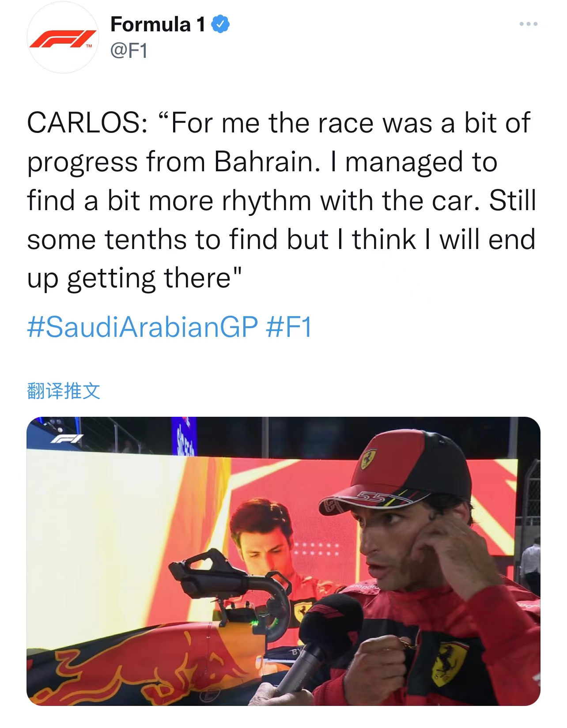567x728 pixels.
Task: Open the #SaudiArabianGP hashtag
Action: (x=142, y=327)
